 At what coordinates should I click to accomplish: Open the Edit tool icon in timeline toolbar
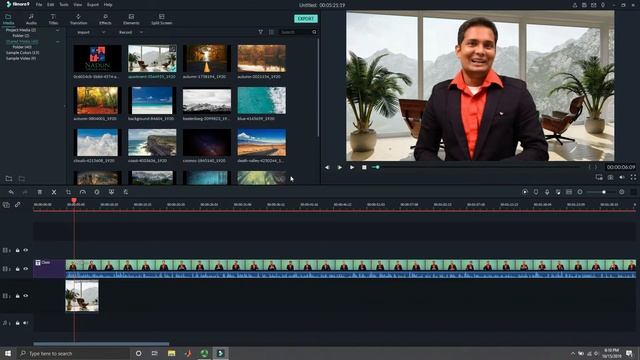click(x=126, y=192)
